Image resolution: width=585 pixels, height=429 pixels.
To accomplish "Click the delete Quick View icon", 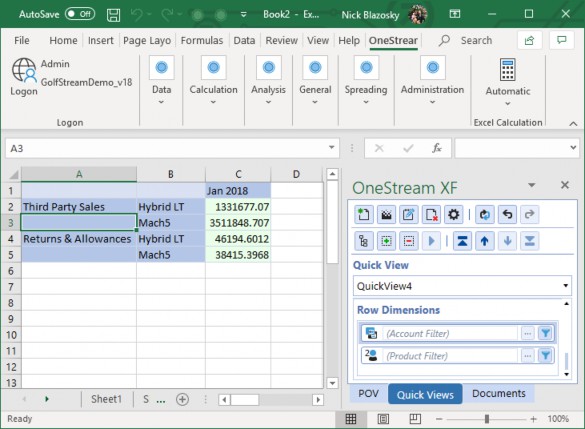I will coord(431,215).
